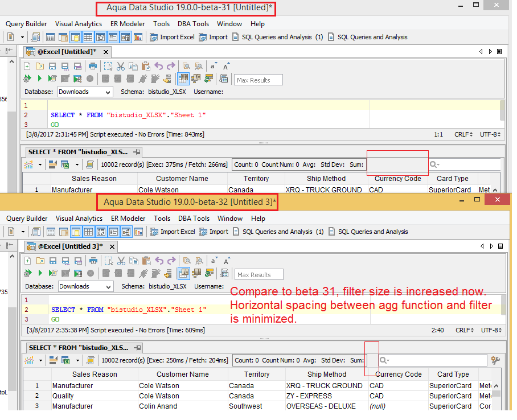Click chart results icon in beta-31 results bar
This screenshot has width=517, height=420.
point(28,164)
